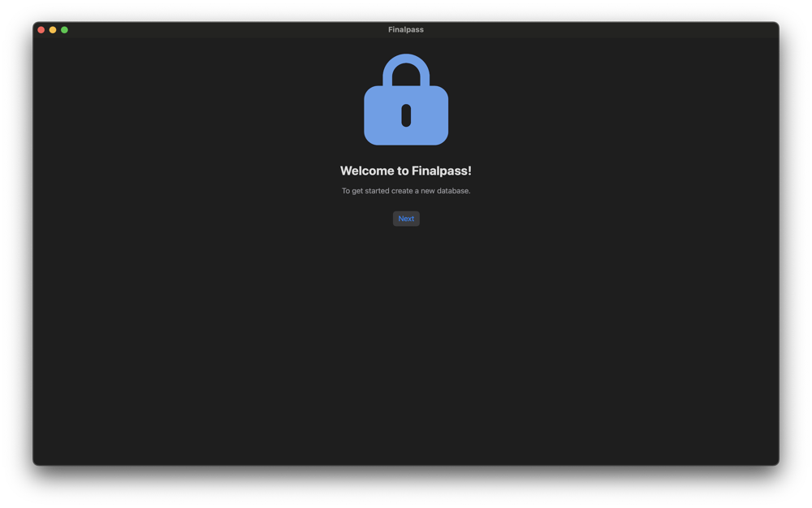Maximize Finalpass using the green button
This screenshot has height=508, width=812.
(64, 30)
